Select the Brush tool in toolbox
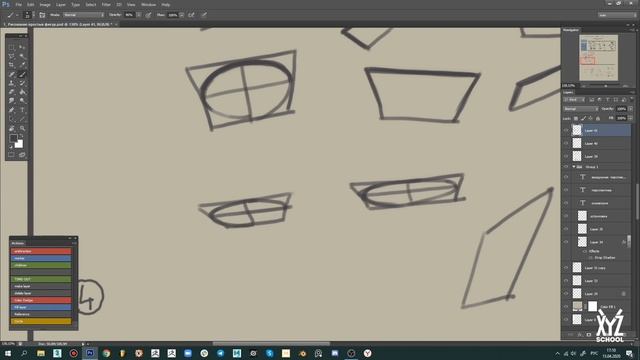 tap(22, 74)
